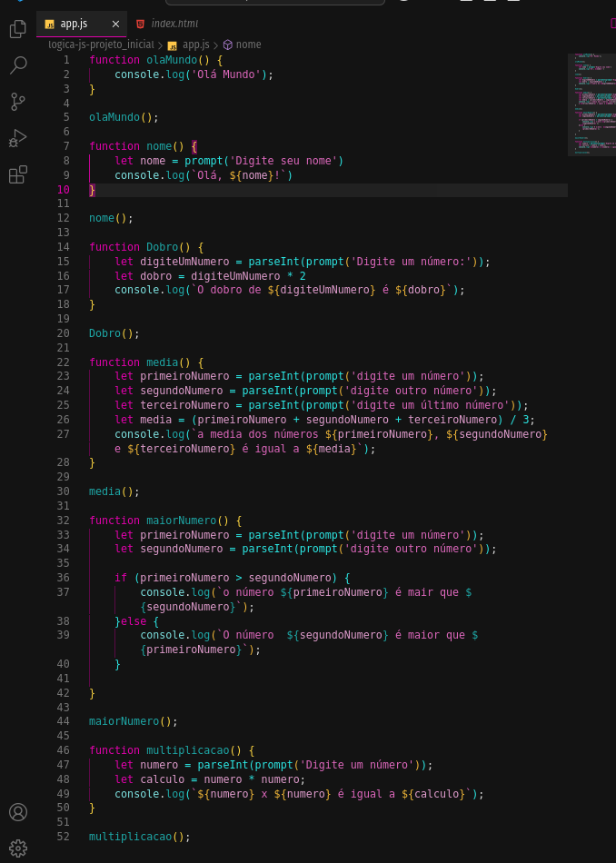Click the 'digite um último número' string
Viewport: 616px width, 863px height.
coord(430,406)
